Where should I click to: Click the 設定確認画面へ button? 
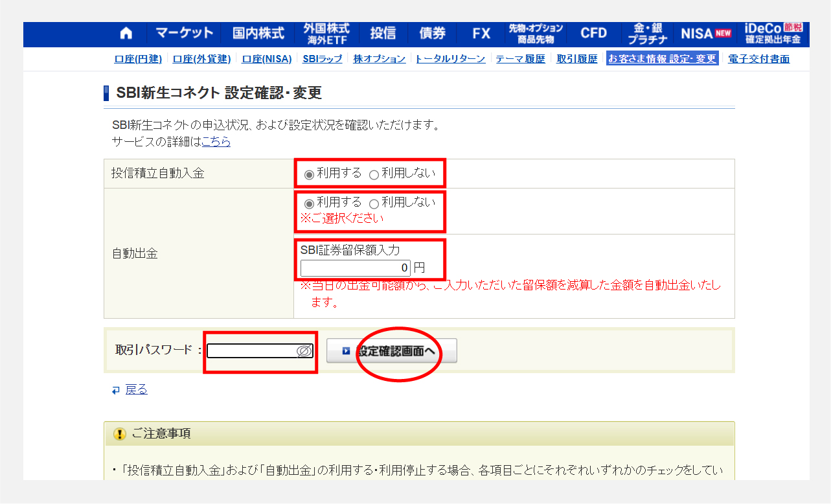coord(392,350)
